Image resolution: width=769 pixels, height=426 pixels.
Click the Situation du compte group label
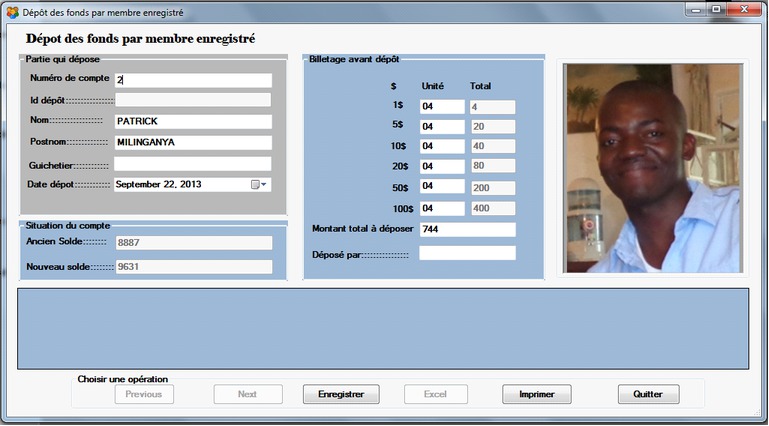[x=68, y=226]
